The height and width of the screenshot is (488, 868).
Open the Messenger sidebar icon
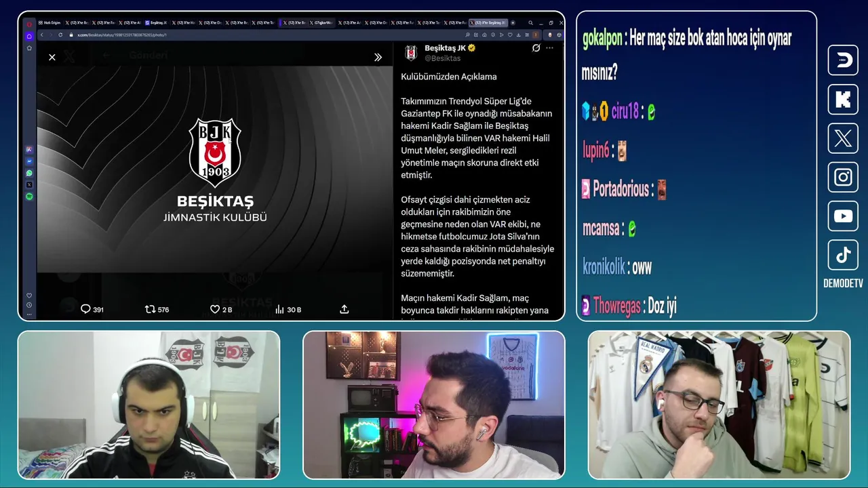click(x=29, y=161)
